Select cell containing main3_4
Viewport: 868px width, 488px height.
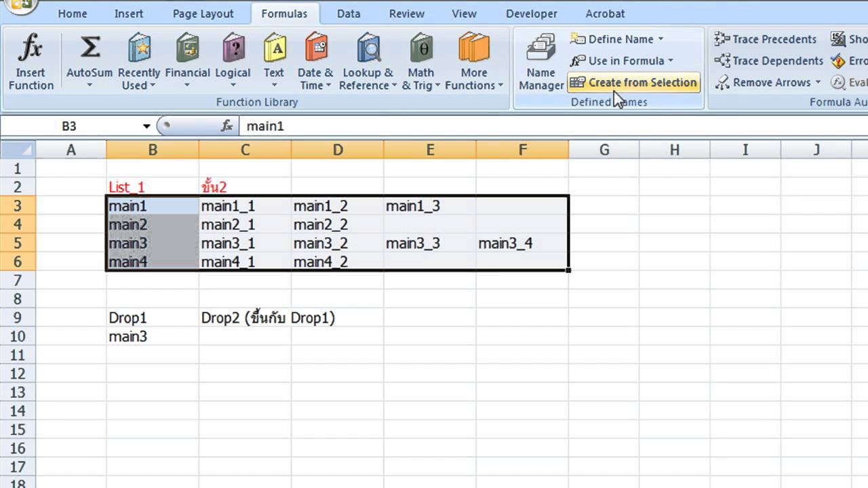[x=522, y=243]
